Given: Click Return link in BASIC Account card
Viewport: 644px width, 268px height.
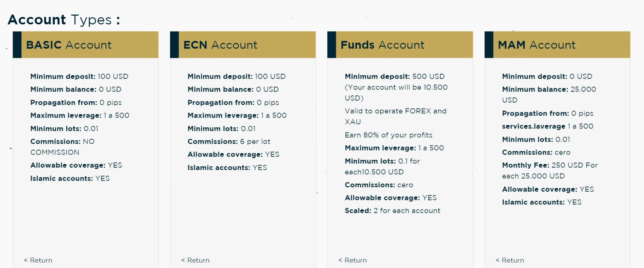Looking at the screenshot, I should tap(38, 260).
